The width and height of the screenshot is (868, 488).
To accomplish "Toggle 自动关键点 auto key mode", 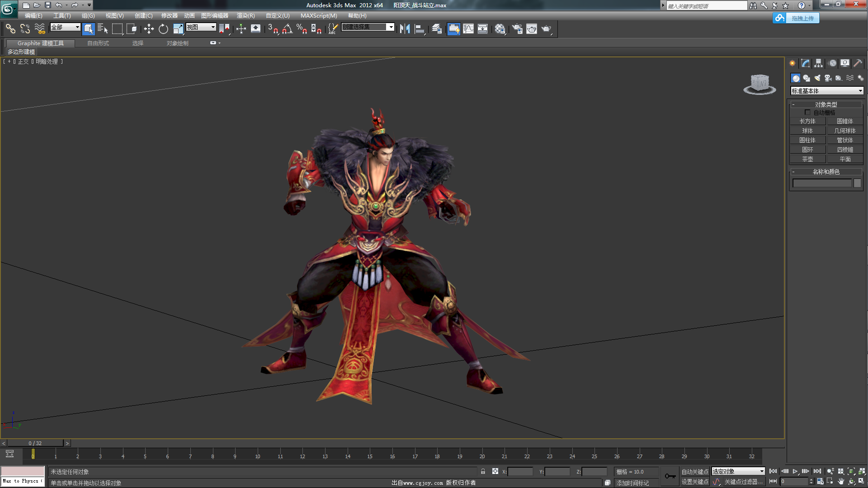I will click(695, 472).
